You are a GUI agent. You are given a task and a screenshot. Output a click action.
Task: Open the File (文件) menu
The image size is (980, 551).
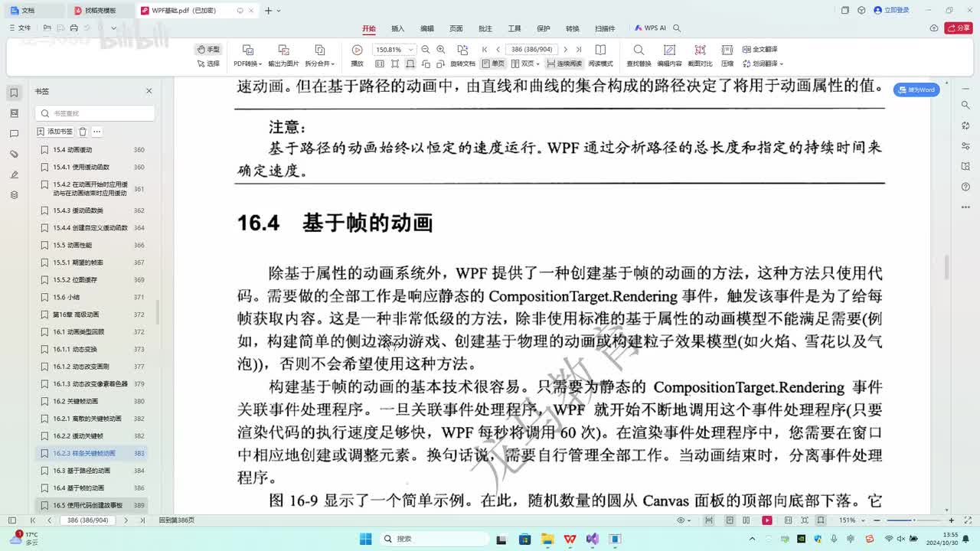pos(21,28)
